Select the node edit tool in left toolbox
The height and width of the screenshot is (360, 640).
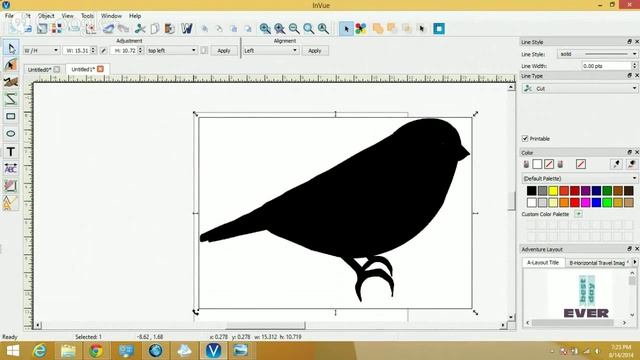(x=11, y=65)
